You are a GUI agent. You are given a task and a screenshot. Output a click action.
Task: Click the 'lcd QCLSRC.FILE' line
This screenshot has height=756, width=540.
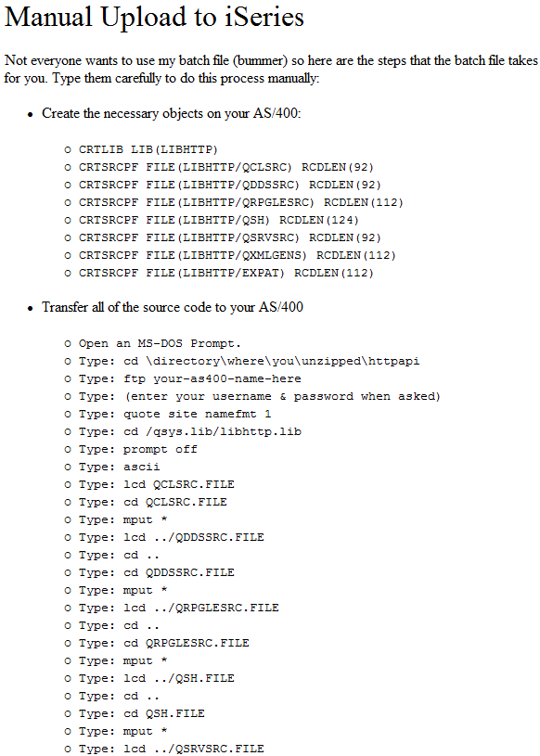(157, 484)
